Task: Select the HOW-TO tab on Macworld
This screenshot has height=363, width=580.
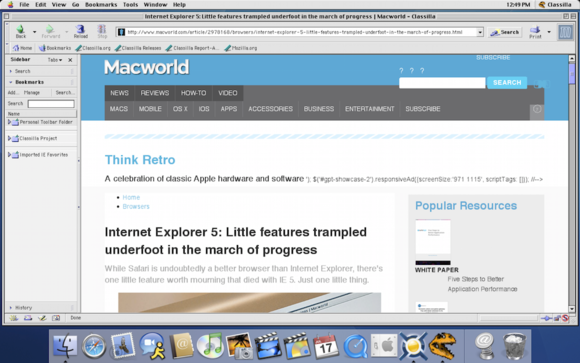Action: point(193,93)
